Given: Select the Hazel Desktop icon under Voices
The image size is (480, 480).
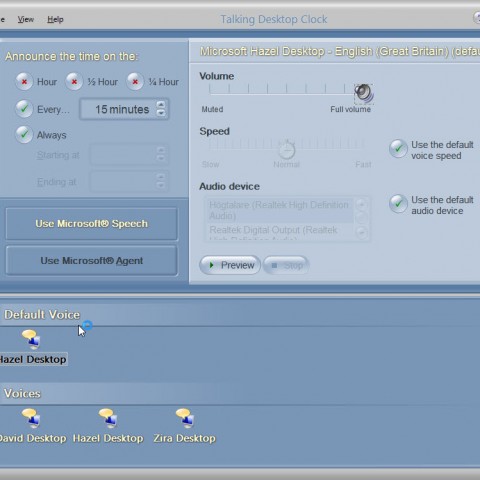Looking at the screenshot, I should pyautogui.click(x=108, y=418).
